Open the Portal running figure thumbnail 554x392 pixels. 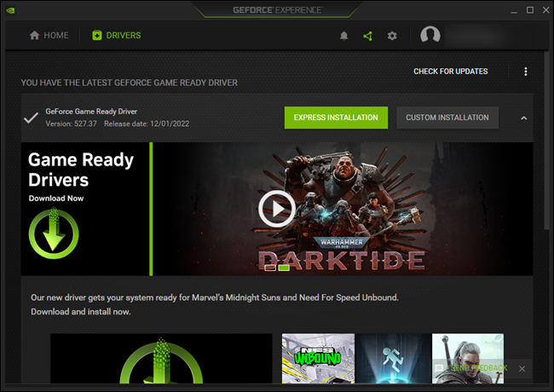click(x=393, y=359)
